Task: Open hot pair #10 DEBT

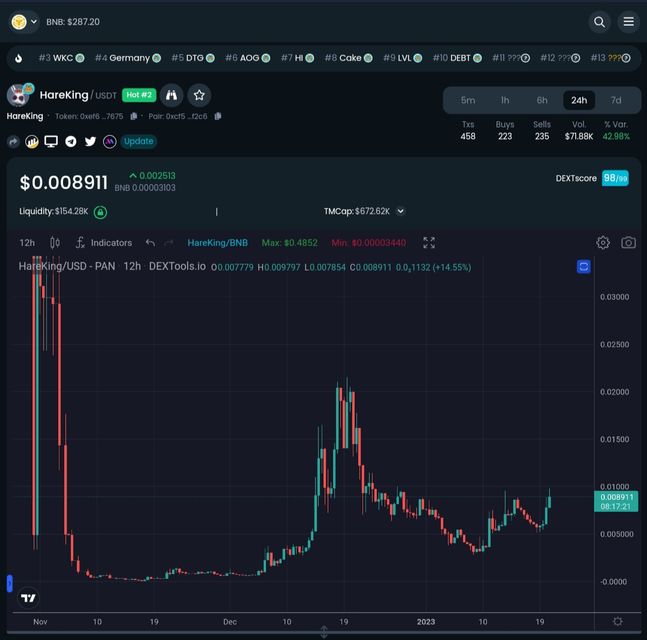Action: point(457,58)
